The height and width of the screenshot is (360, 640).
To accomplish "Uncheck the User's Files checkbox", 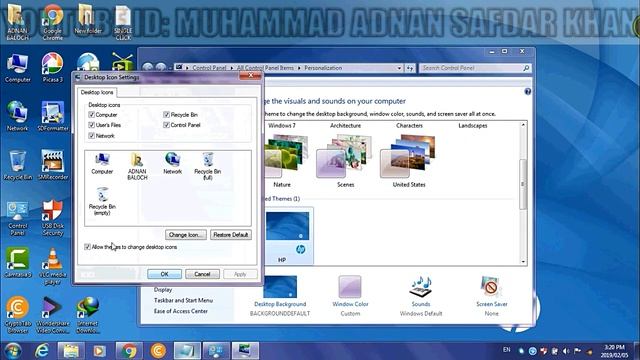I will (91, 125).
